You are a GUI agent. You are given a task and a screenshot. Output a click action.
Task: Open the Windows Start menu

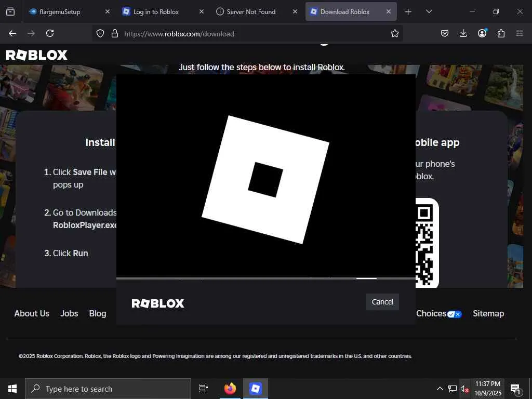[12, 389]
